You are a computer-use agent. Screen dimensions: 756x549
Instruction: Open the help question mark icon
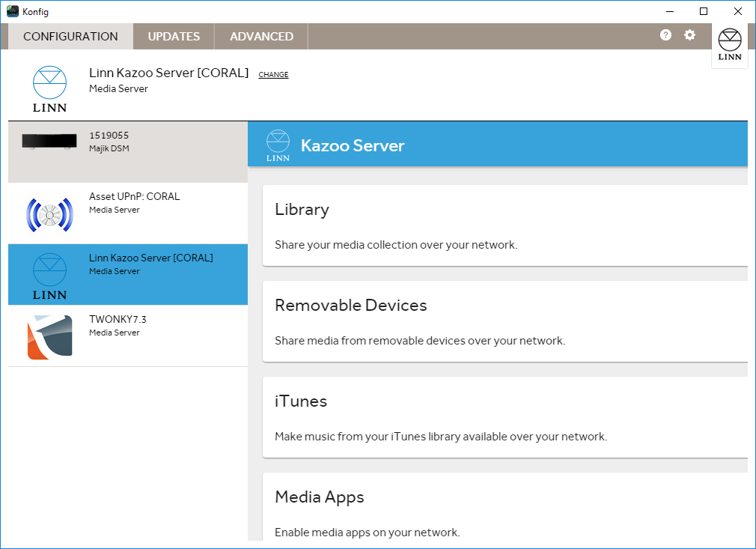pyautogui.click(x=665, y=34)
